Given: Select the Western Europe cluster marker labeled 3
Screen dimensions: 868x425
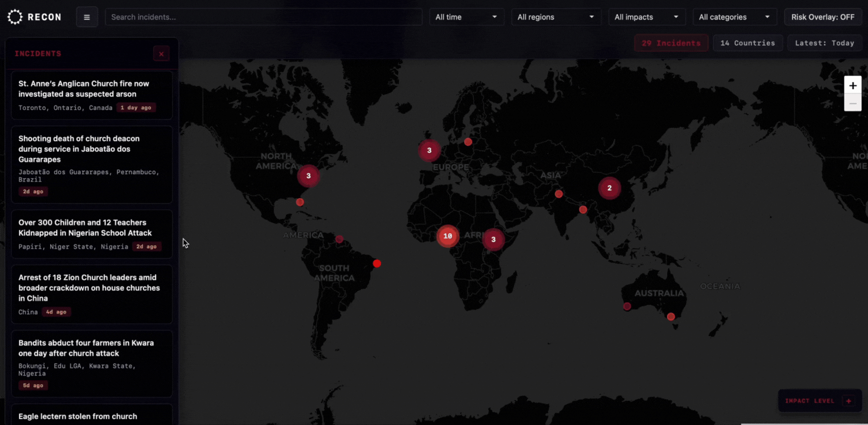Looking at the screenshot, I should [x=429, y=150].
